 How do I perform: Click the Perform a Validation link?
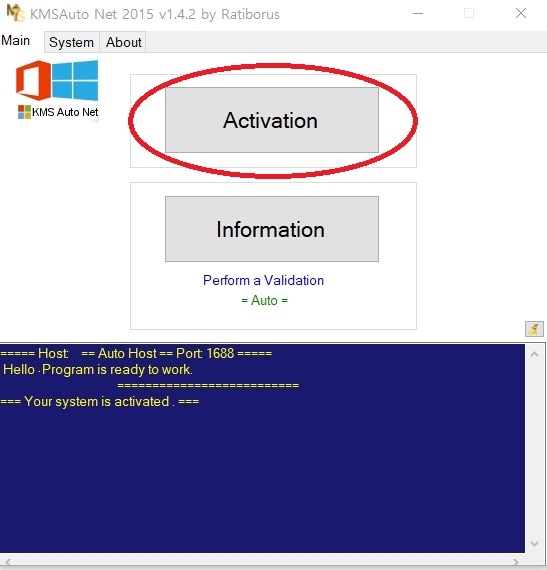(263, 280)
